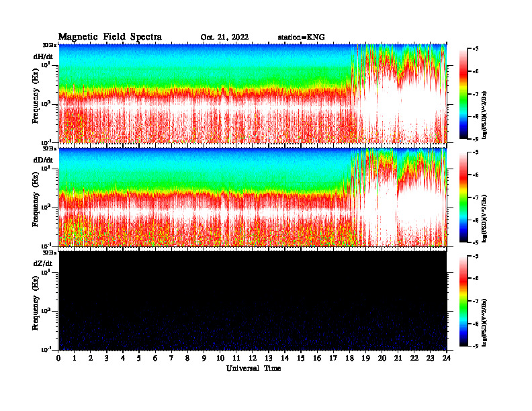Click the black dZ/dt spectrogram plot
Image resolution: width=532 pixels, height=411 pixels.
(x=253, y=301)
